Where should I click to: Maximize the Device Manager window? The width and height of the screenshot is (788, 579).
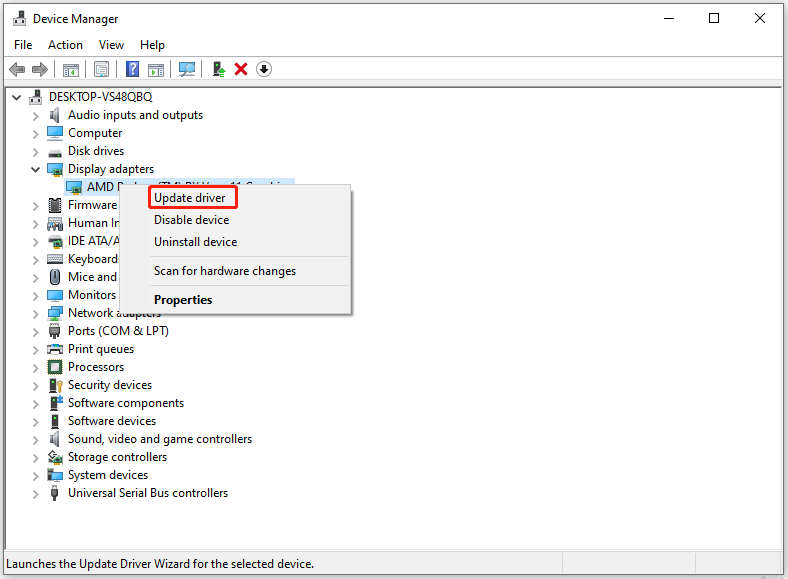[x=714, y=19]
